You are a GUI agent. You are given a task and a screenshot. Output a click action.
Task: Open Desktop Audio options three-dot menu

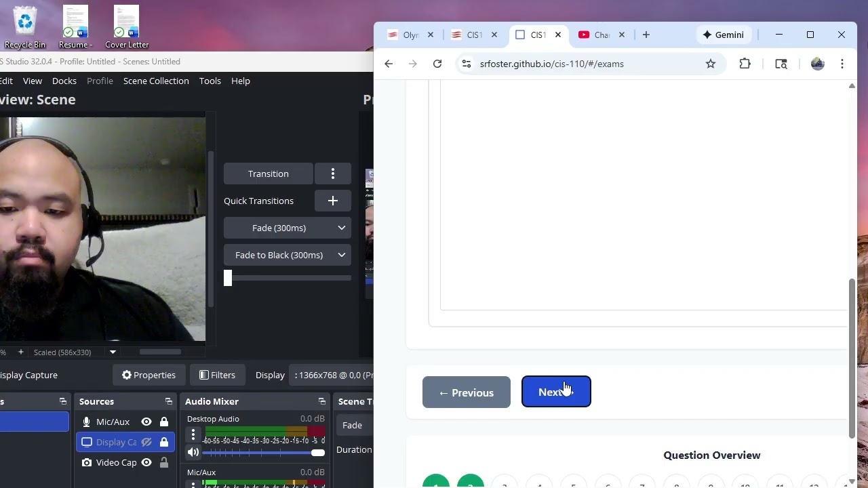tap(193, 434)
